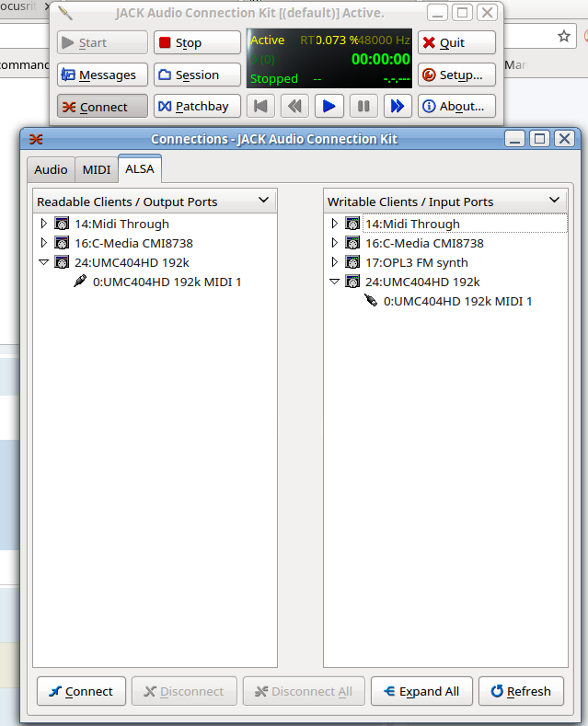
Task: Toggle the main panel Connect button
Action: 102,107
